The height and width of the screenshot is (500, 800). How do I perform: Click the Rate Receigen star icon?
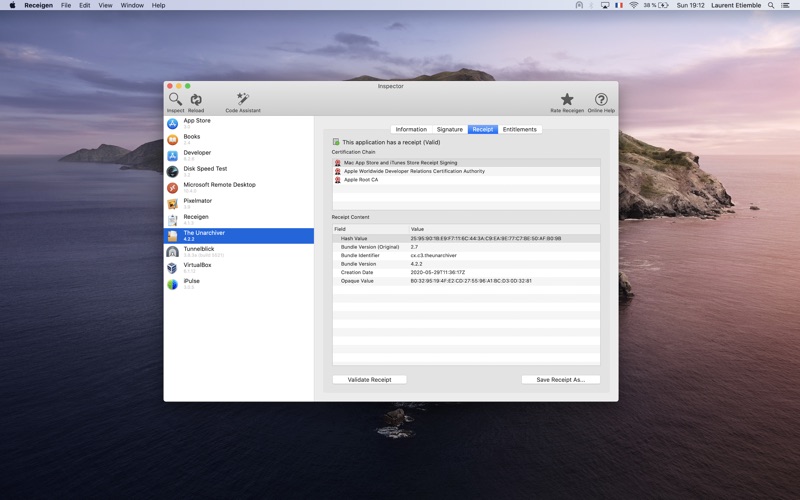(x=567, y=99)
